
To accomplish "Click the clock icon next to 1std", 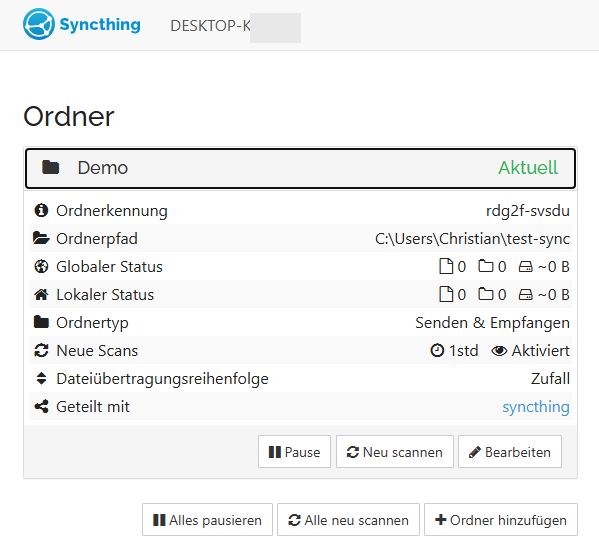I will pyautogui.click(x=437, y=350).
